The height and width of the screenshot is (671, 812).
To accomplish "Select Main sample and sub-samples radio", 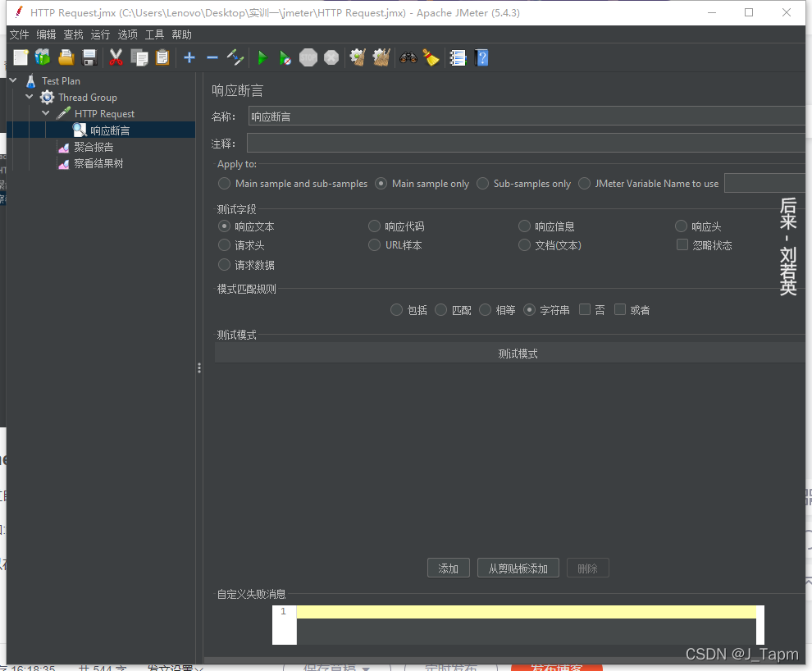I will [224, 183].
